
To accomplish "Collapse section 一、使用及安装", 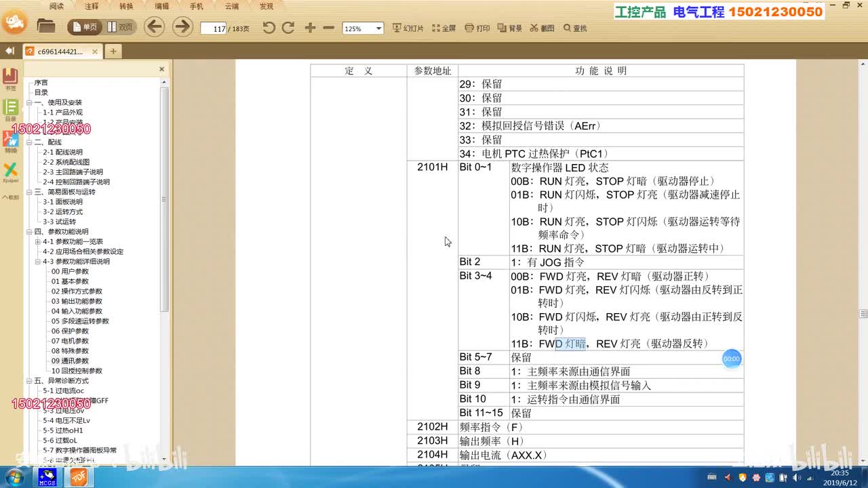I will [x=29, y=102].
